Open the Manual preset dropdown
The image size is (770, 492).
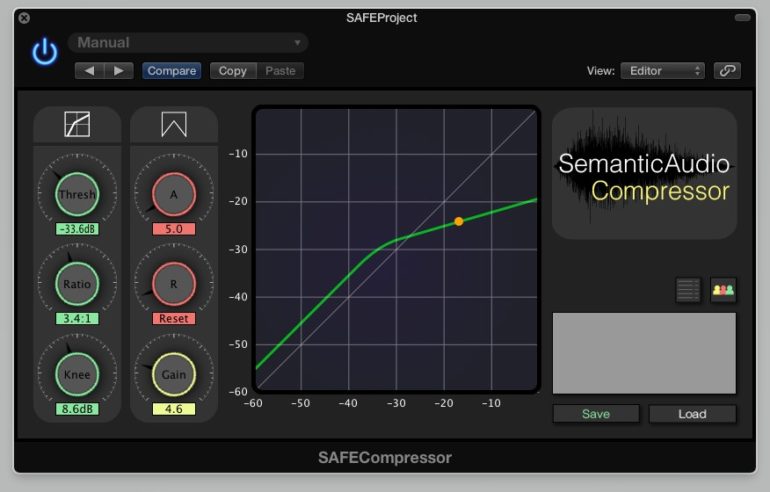click(188, 43)
